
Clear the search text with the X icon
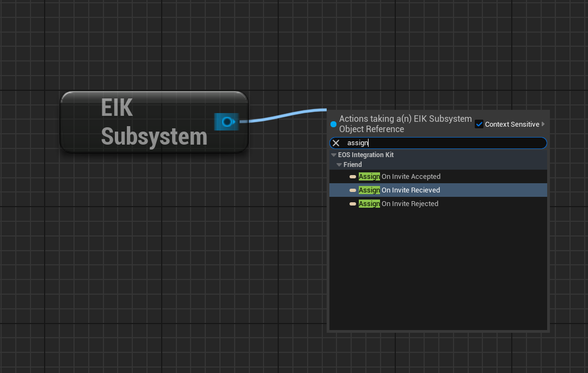point(336,143)
